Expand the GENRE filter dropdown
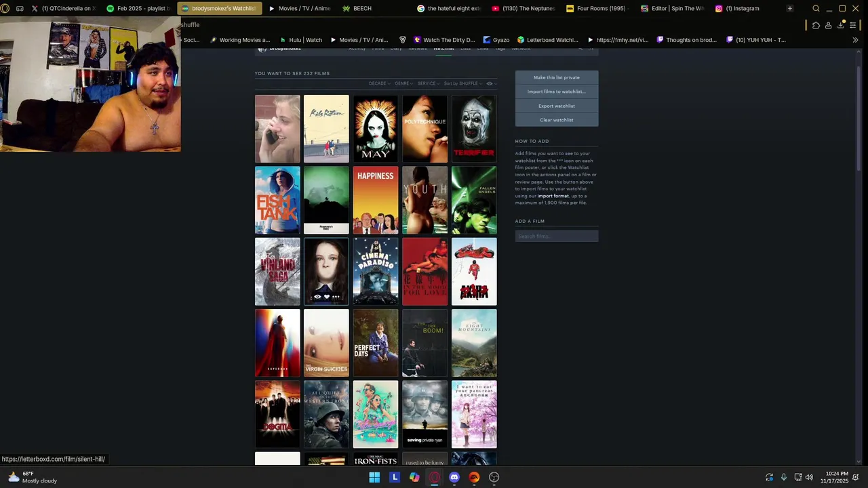 404,83
